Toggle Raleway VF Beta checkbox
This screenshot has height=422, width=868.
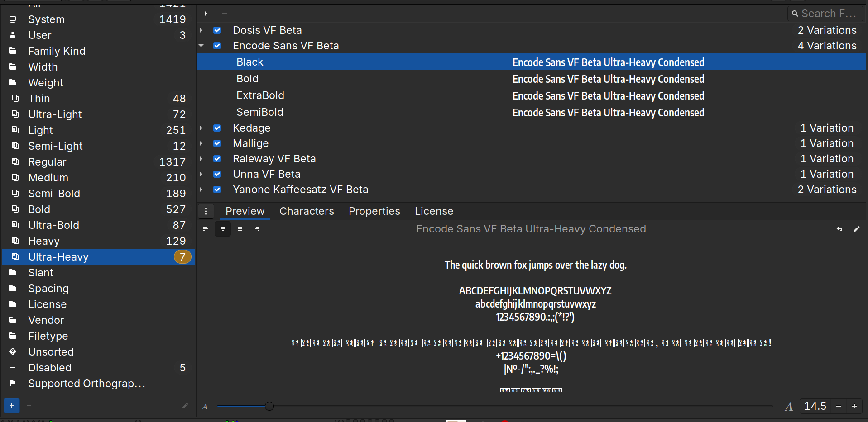(x=217, y=159)
